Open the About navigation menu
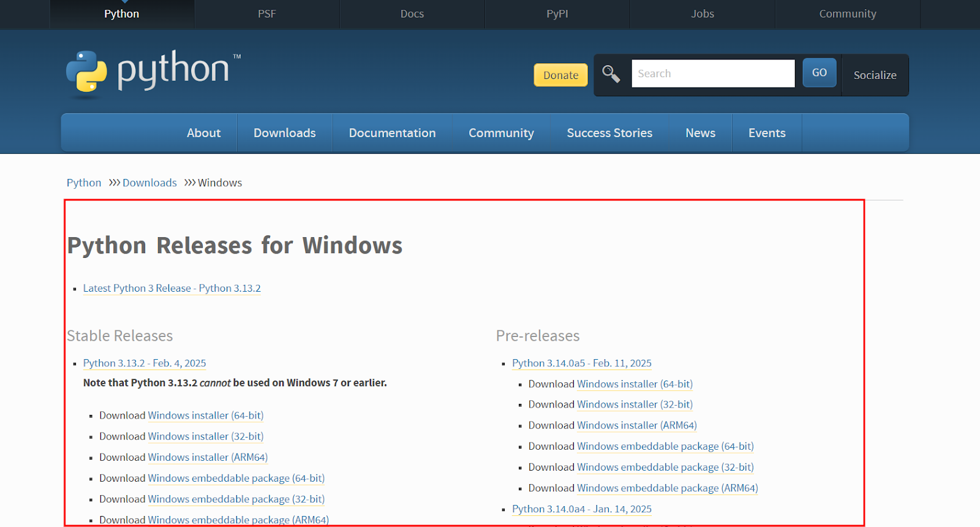 (x=203, y=133)
